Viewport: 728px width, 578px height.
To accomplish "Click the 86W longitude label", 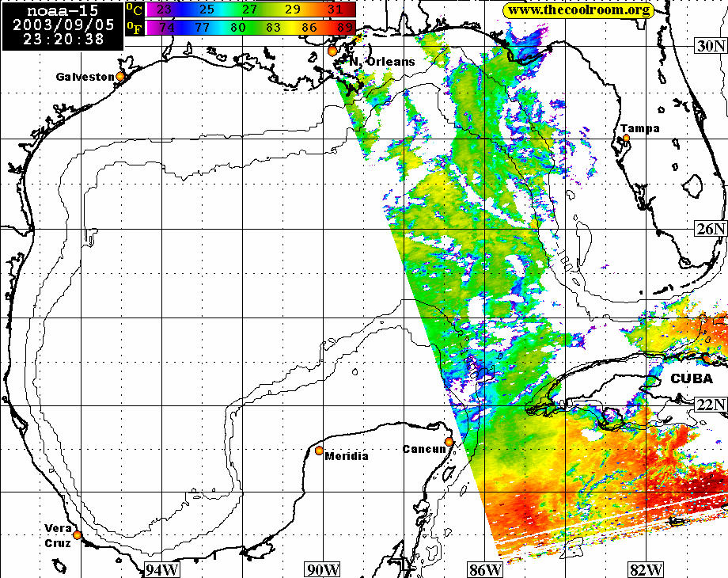I will 485,569.
